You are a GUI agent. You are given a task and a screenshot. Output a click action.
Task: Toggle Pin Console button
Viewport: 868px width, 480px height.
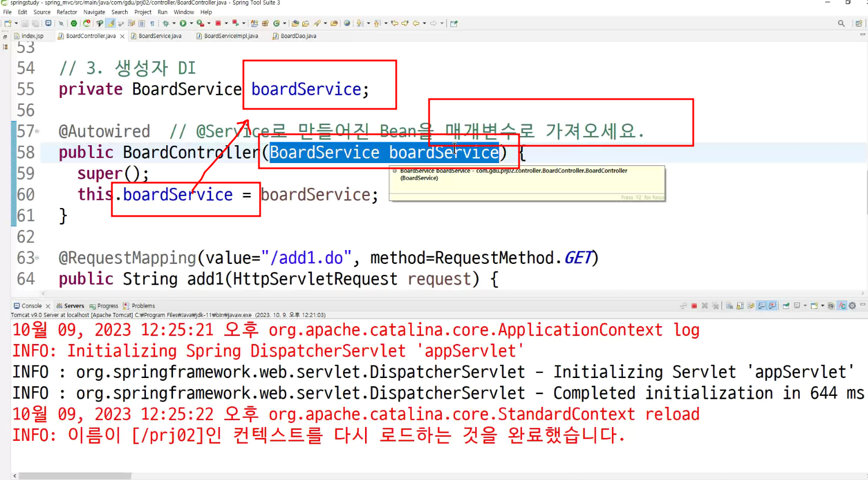click(786, 306)
